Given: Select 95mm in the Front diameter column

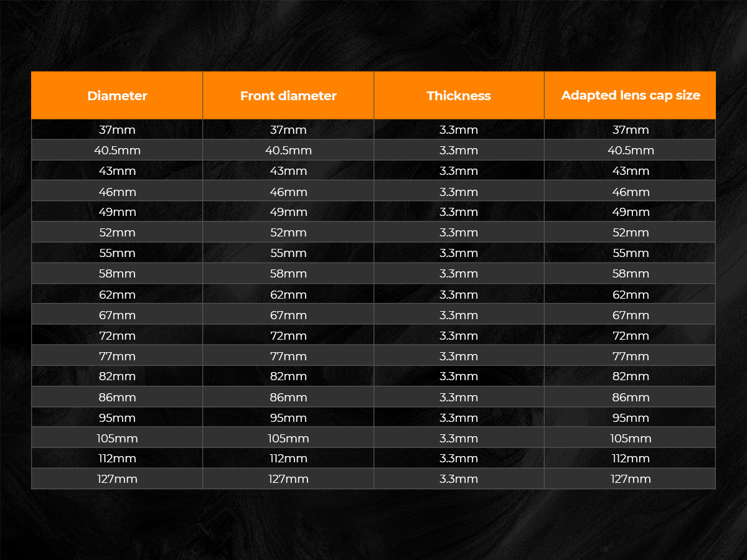Looking at the screenshot, I should point(288,418).
